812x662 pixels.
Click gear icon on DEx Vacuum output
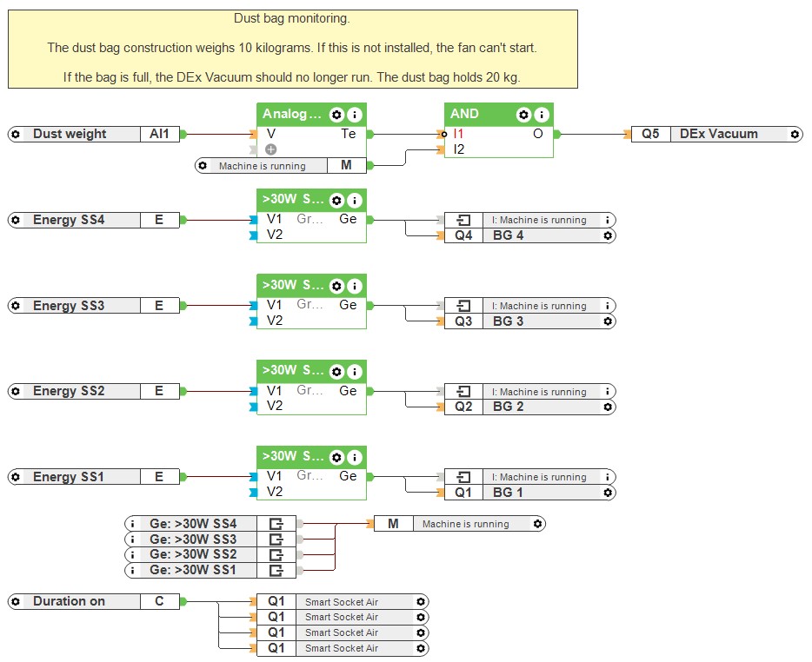pyautogui.click(x=795, y=135)
